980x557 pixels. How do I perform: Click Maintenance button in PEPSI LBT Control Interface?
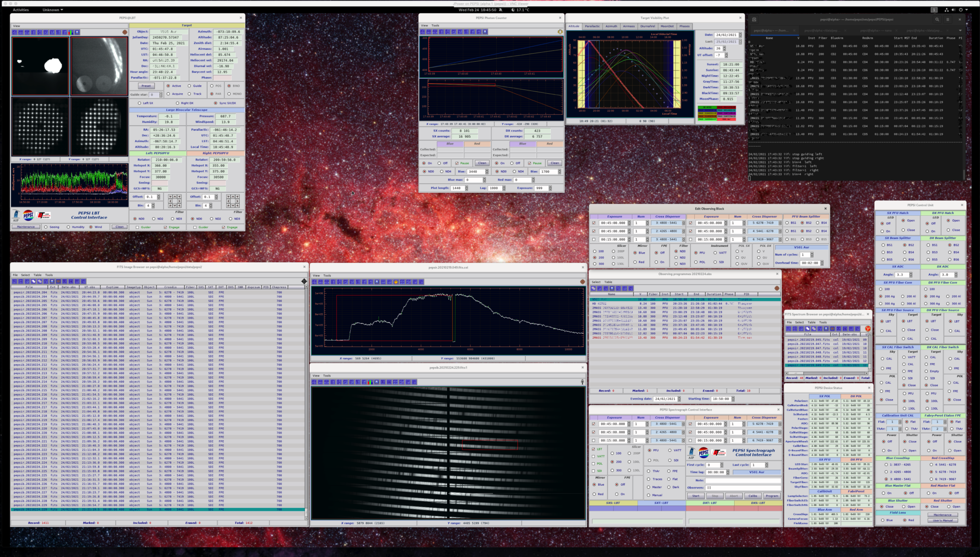click(x=26, y=227)
